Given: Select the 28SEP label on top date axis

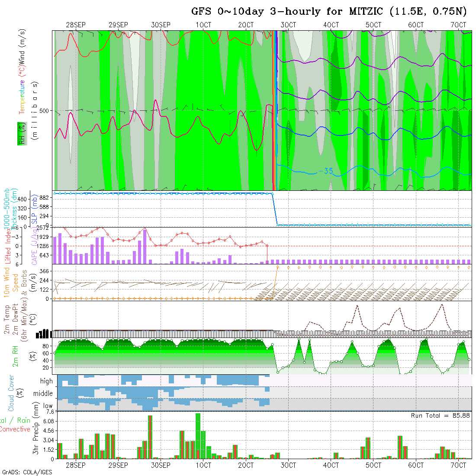Looking at the screenshot, I should click(75, 25).
